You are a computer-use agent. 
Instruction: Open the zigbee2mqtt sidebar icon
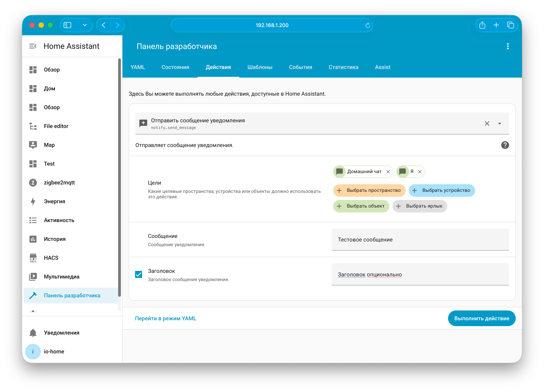pyautogui.click(x=33, y=183)
